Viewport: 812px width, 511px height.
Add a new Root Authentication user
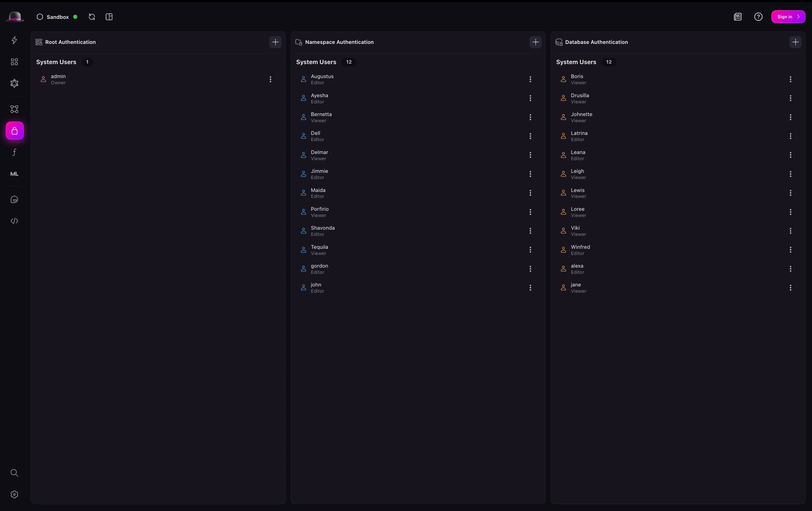[x=275, y=42]
